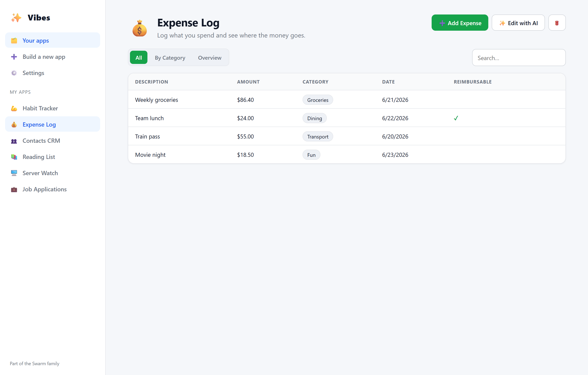This screenshot has width=588, height=375.
Task: Click the date 6/21/2026
Action: pyautogui.click(x=395, y=100)
